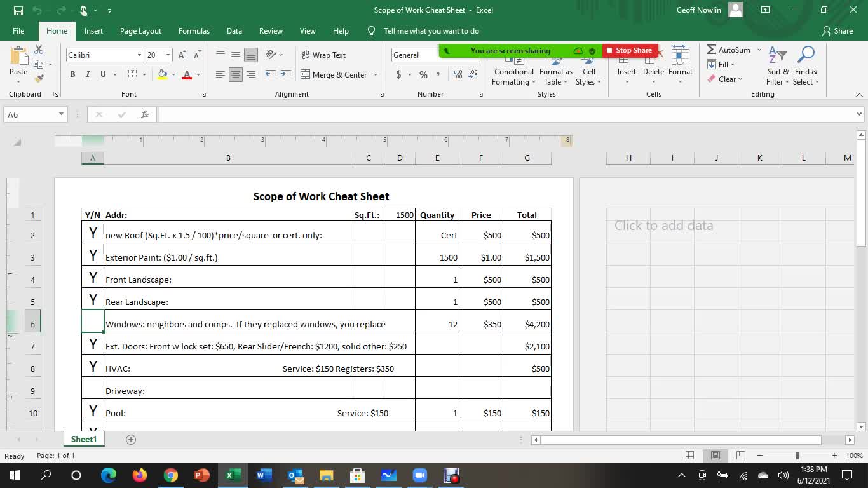Open the Sort & Filter dropdown
Image resolution: width=868 pixels, height=488 pixels.
tap(778, 65)
